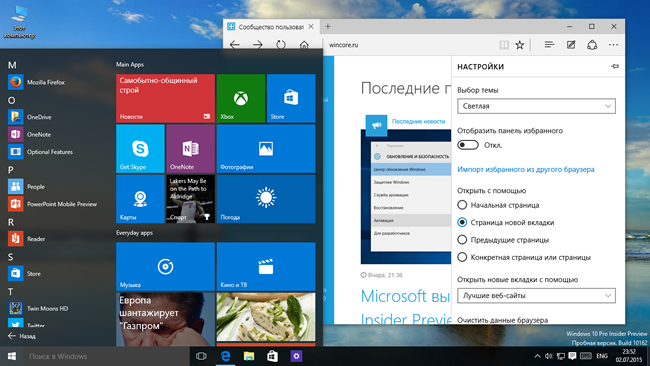Viewport: 650px width, 366px height.
Task: Jump to letter M group header
Action: [x=12, y=65]
